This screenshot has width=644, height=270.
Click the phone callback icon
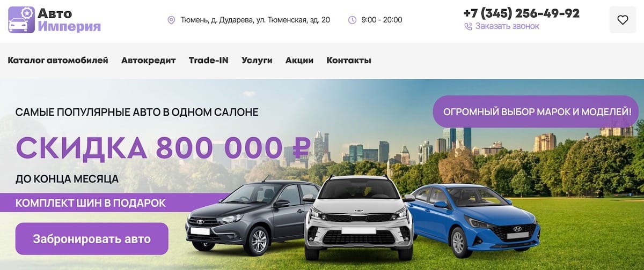pos(468,26)
